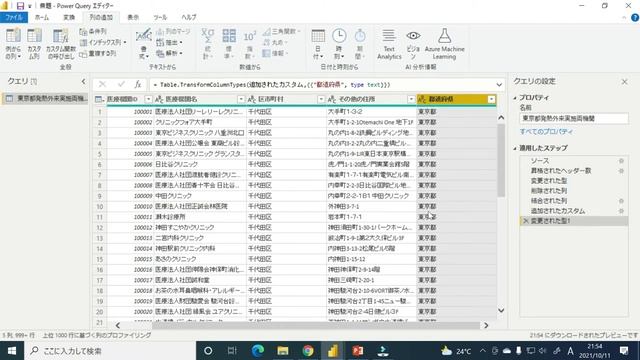The width and height of the screenshot is (640, 360).
Task: Click the fx function icon
Action: [138, 84]
